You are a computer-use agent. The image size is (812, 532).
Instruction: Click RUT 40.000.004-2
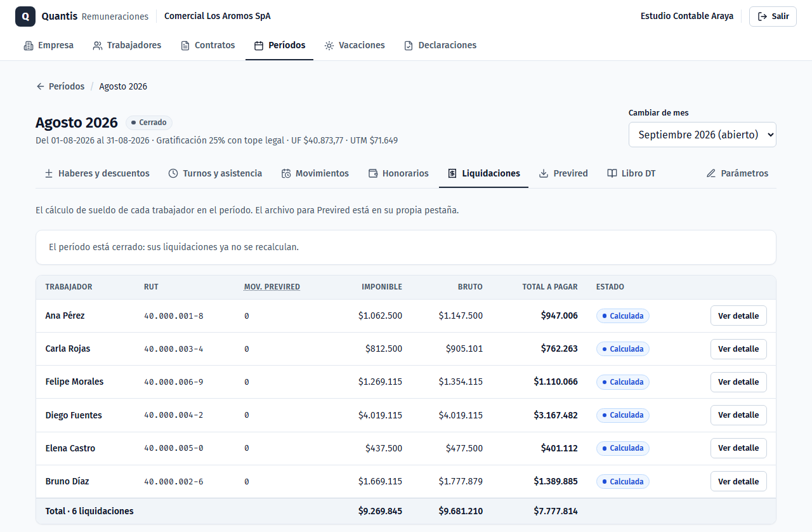click(174, 415)
